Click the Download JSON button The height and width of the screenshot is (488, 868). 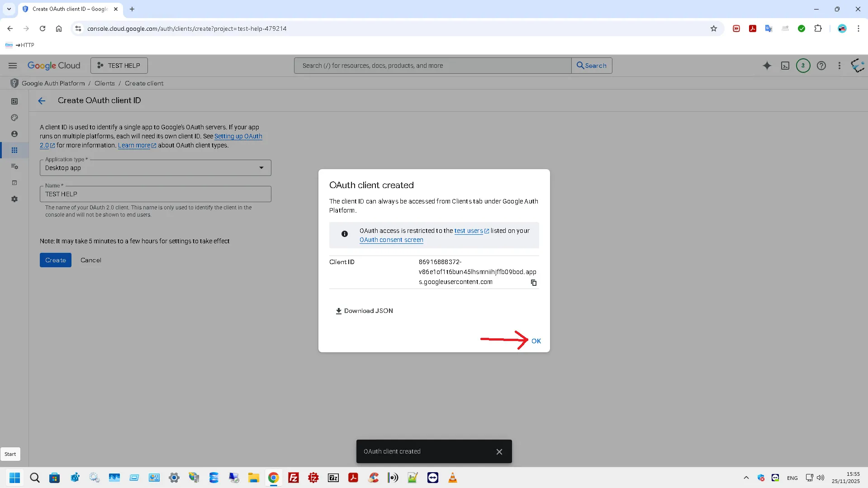tap(364, 311)
